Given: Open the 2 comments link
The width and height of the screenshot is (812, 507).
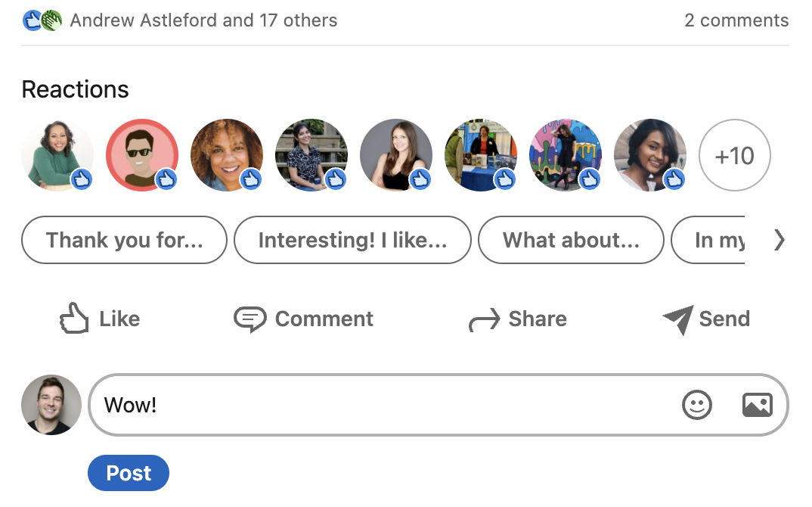Looking at the screenshot, I should [736, 20].
